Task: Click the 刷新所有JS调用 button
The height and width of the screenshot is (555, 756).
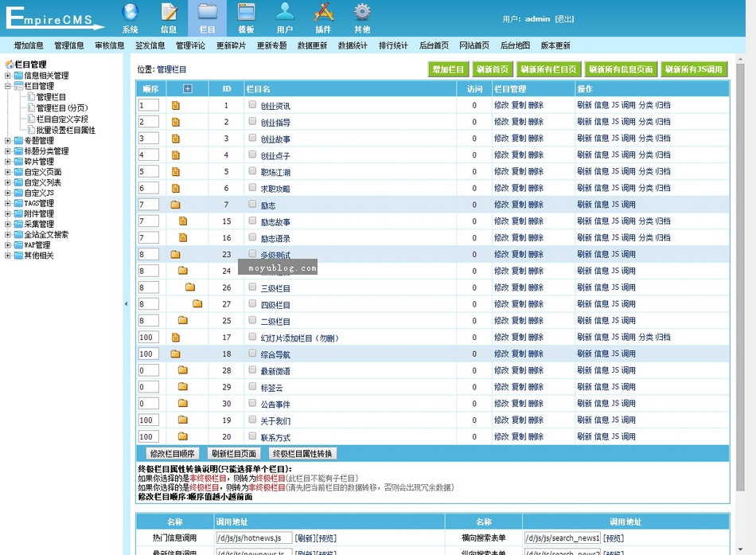Action: pyautogui.click(x=694, y=69)
